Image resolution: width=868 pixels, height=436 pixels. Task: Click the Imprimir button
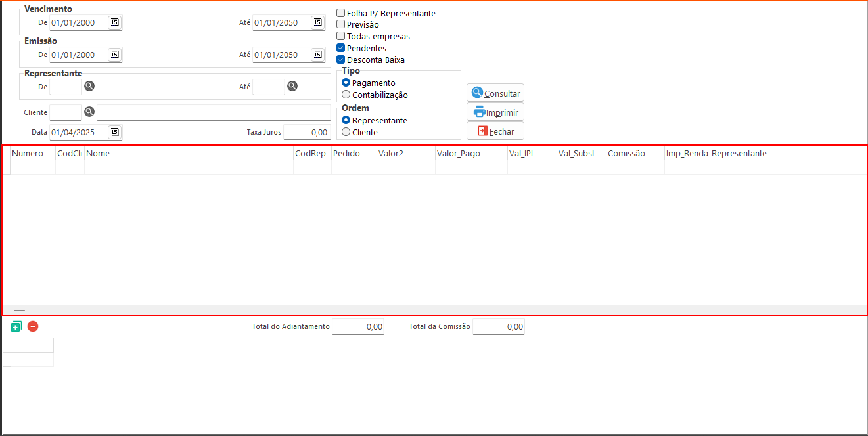[495, 112]
